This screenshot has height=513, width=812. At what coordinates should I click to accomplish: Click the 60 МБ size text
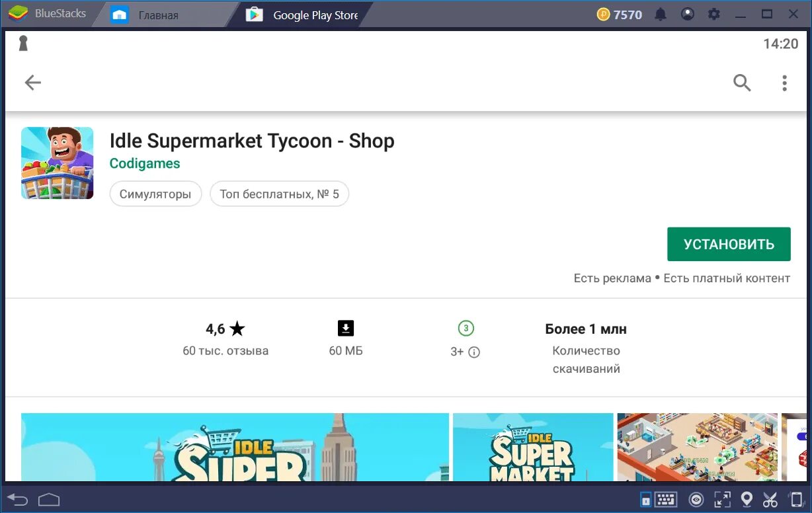point(346,351)
